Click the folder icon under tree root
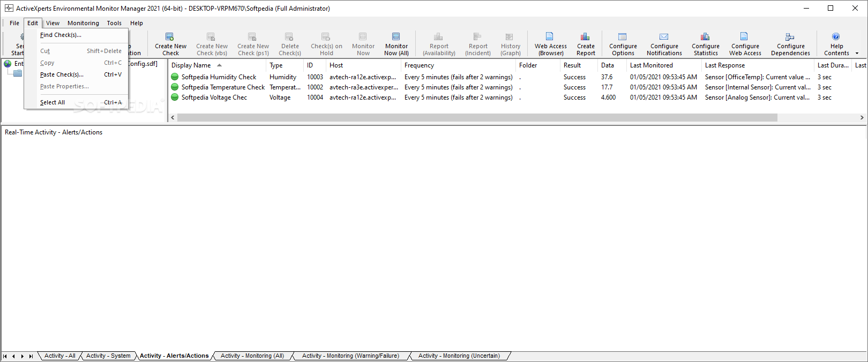The image size is (868, 362). [18, 73]
